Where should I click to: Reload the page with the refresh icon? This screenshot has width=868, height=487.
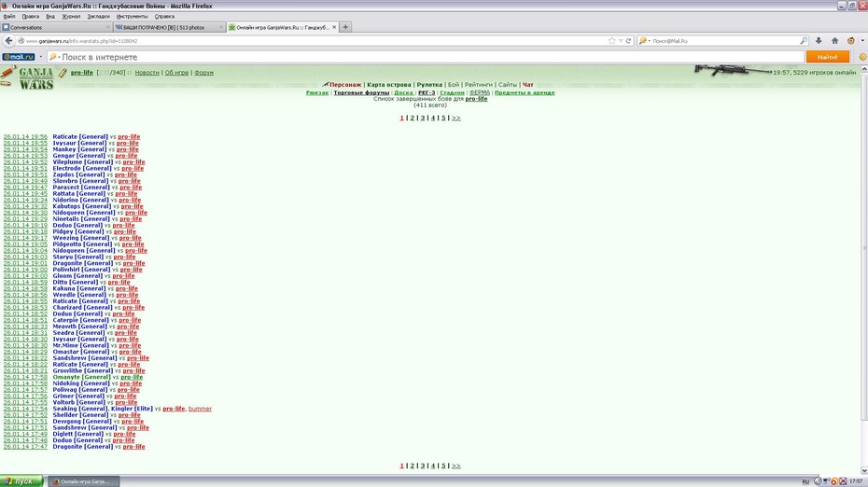point(628,41)
